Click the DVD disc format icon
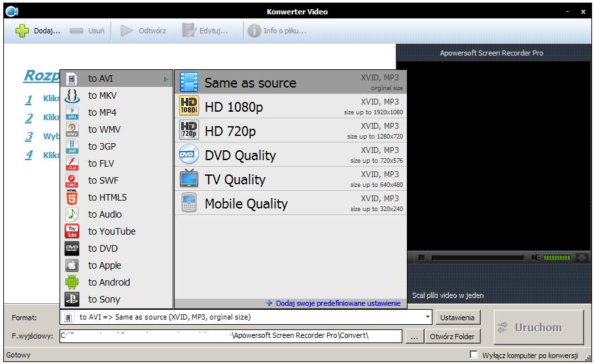This screenshot has height=364, width=594. tap(71, 248)
